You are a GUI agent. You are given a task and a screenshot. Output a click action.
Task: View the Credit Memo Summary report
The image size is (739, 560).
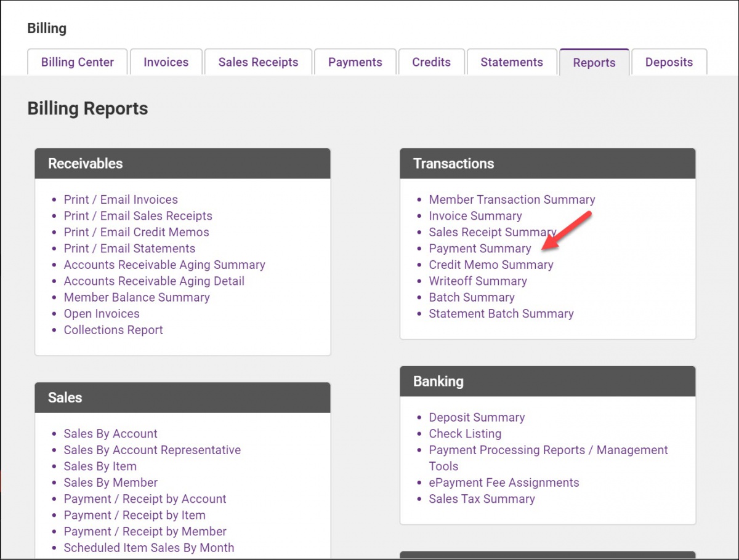[x=491, y=265]
